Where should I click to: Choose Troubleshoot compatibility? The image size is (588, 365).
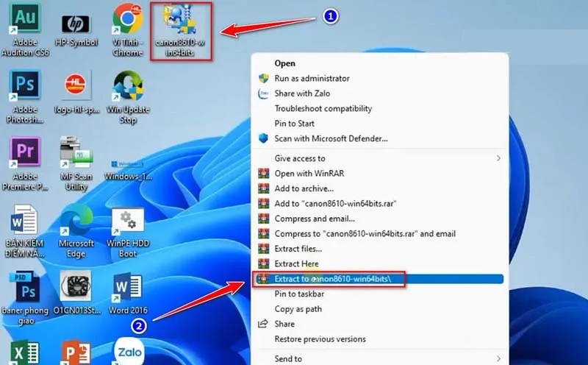click(x=380, y=108)
